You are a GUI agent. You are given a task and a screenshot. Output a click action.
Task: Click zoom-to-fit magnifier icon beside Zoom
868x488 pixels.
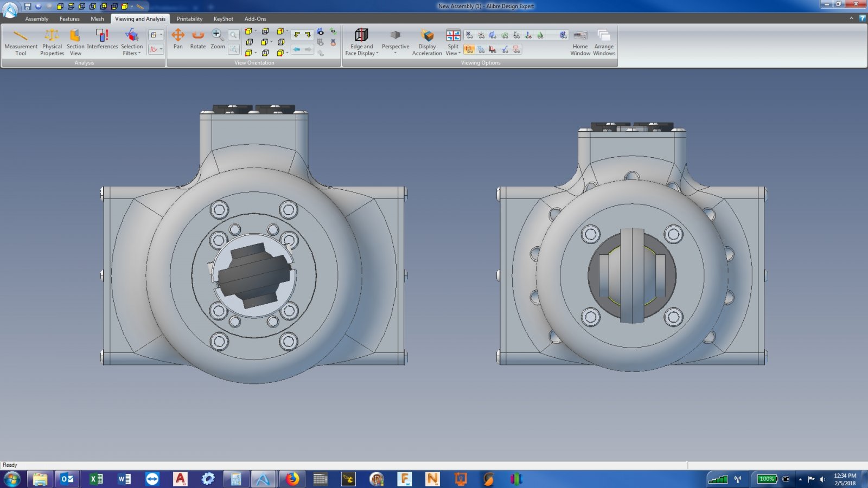[x=233, y=35]
